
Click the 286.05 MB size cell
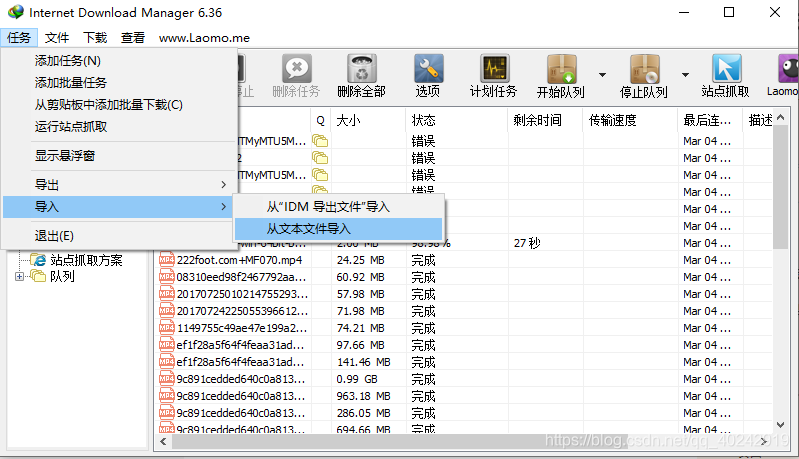click(x=363, y=413)
